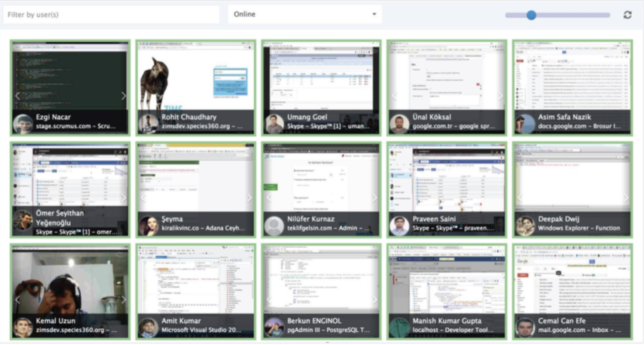Image resolution: width=644 pixels, height=345 pixels.
Task: Click Umang Goel's profile avatar
Action: tap(274, 124)
